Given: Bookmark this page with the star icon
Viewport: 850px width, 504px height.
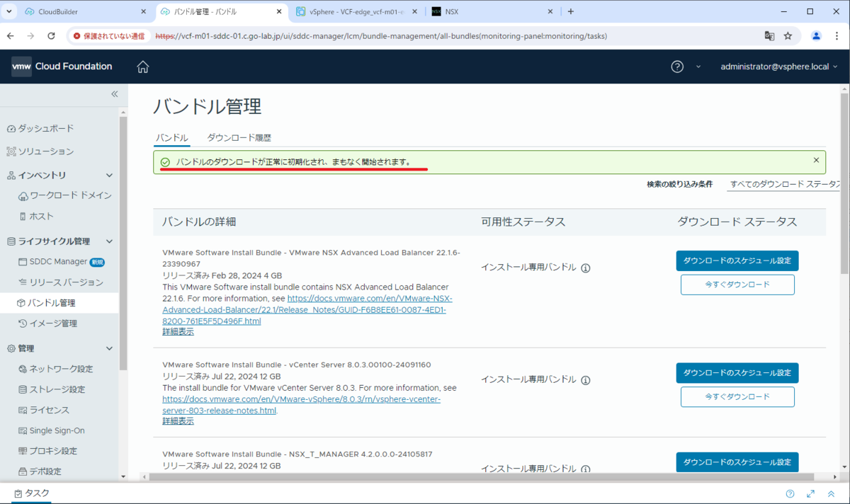Looking at the screenshot, I should (788, 36).
